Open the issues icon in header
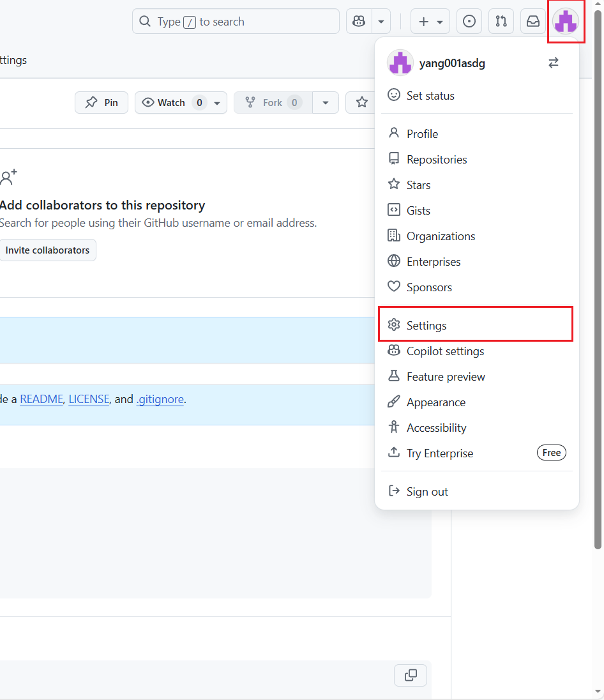The width and height of the screenshot is (604, 700). [x=469, y=22]
